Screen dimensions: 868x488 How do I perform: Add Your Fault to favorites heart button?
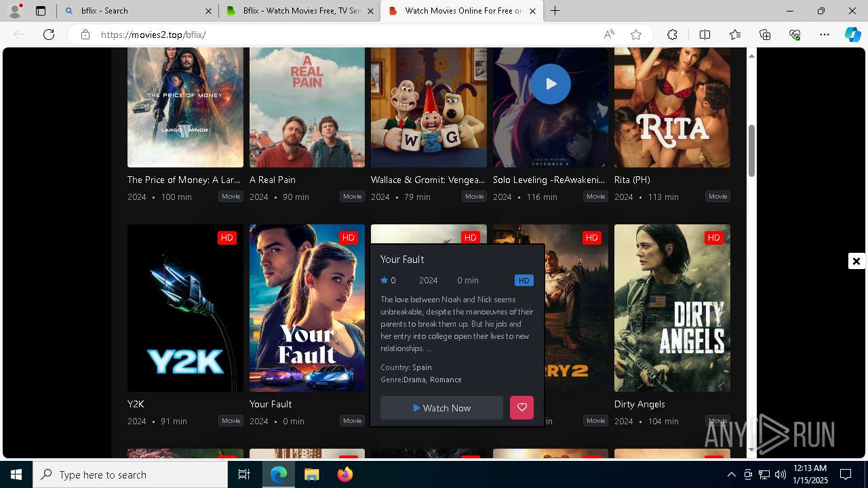(521, 407)
